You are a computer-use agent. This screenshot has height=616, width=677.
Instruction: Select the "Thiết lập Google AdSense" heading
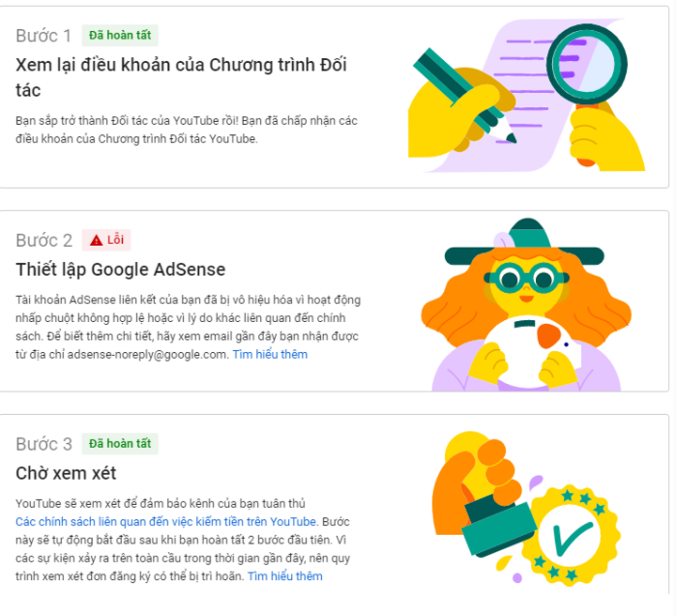pyautogui.click(x=120, y=269)
